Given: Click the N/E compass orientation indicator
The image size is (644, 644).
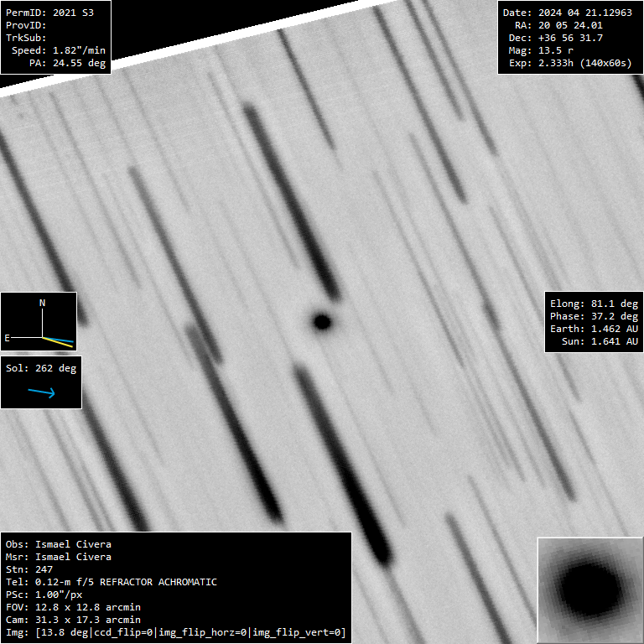Looking at the screenshot, I should tap(39, 322).
